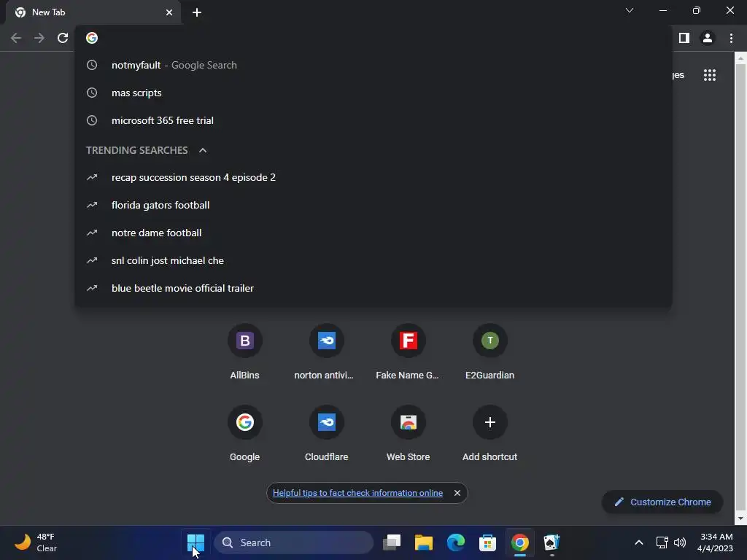Screen dimensions: 747x560
Task: Click the page scrollbar up arrow
Action: pos(740,58)
